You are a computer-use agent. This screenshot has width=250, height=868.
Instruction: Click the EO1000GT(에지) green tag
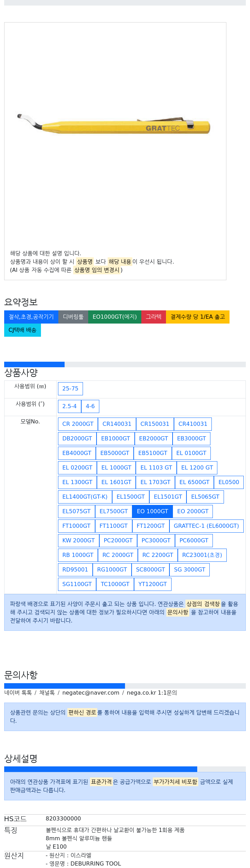tap(115, 317)
